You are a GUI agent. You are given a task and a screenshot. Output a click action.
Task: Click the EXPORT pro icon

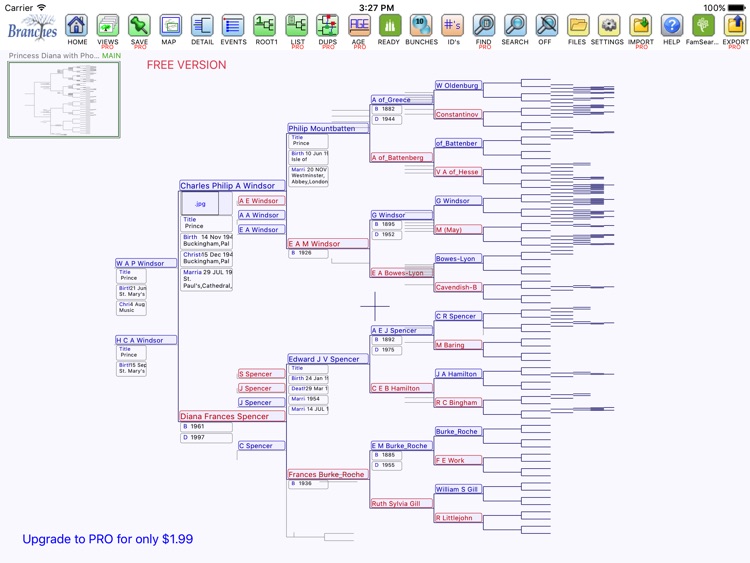click(735, 26)
